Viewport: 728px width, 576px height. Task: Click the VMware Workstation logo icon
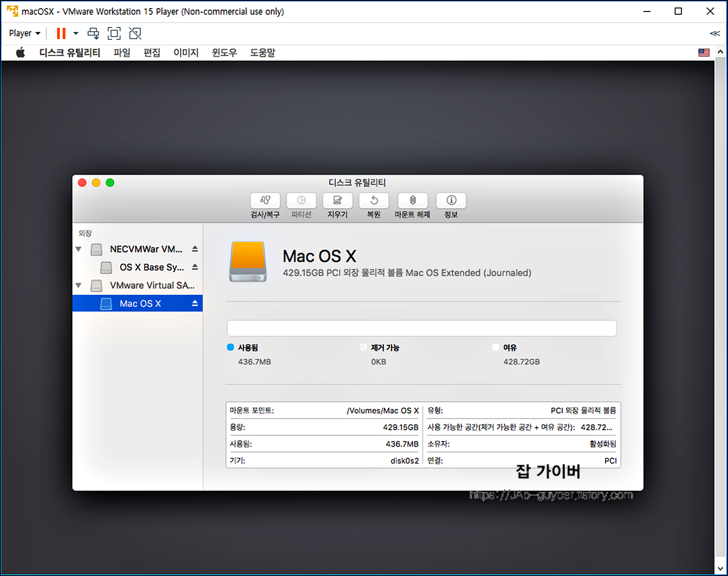[x=13, y=11]
